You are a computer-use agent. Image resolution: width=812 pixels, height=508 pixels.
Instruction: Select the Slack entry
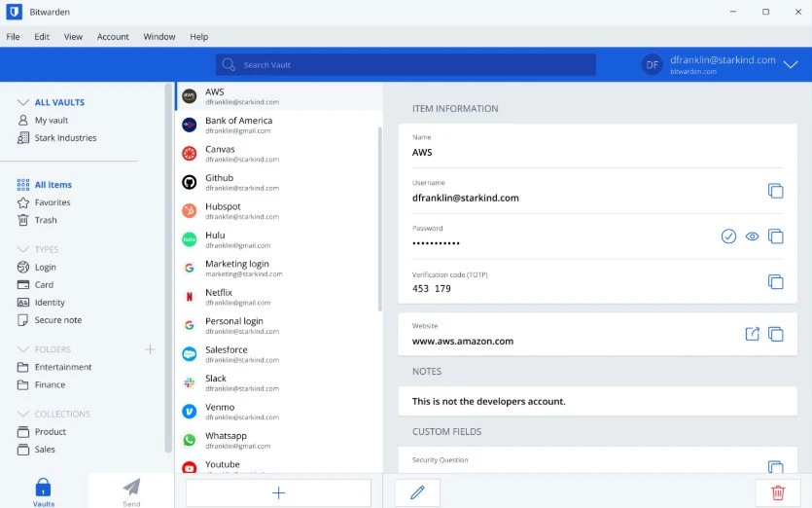click(x=277, y=382)
